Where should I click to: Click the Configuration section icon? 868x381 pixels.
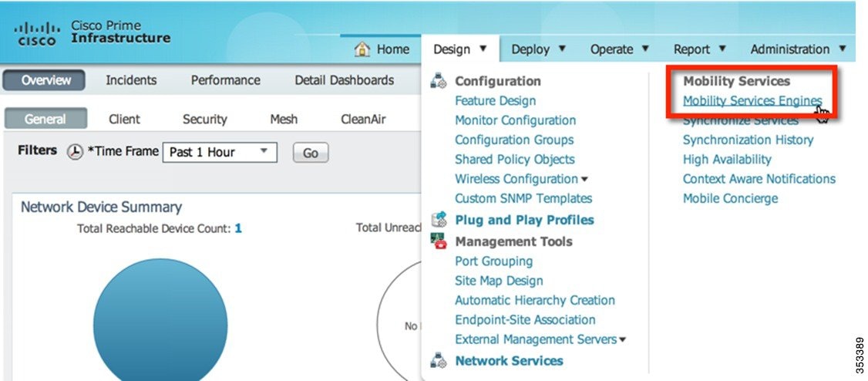click(x=439, y=81)
